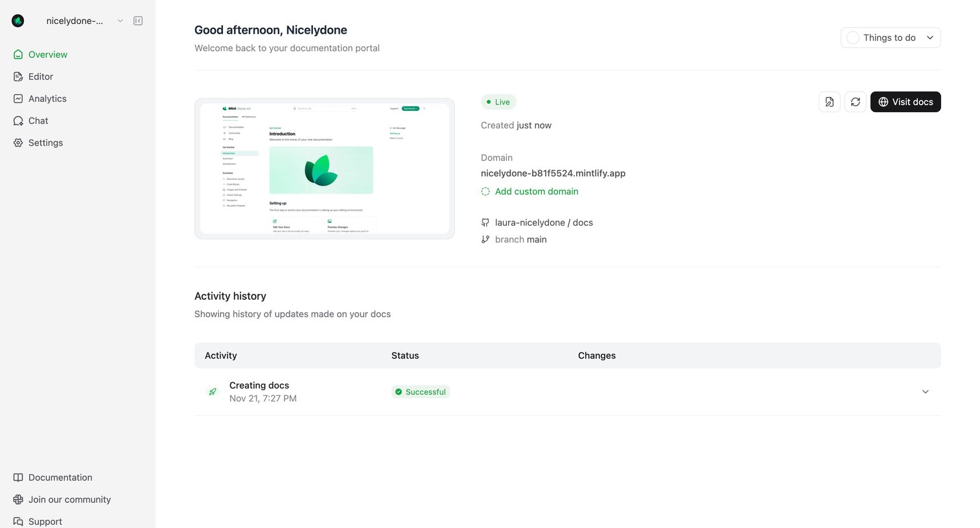Click the Activity column header

point(221,355)
